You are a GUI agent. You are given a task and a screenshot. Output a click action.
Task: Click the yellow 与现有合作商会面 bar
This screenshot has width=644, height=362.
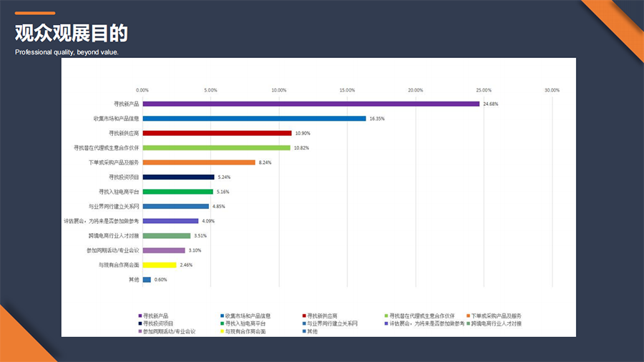coord(159,265)
